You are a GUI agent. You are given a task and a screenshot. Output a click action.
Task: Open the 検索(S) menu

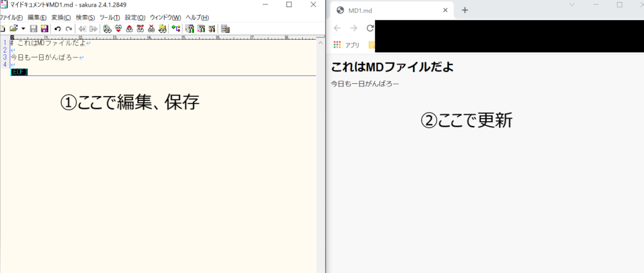pos(85,18)
